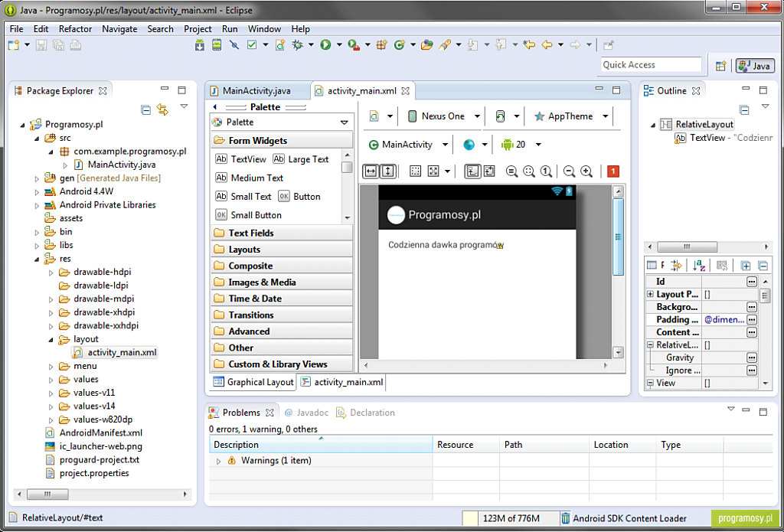Open the red lint warnings badge showing 1
The height and width of the screenshot is (532, 784).
click(x=613, y=171)
